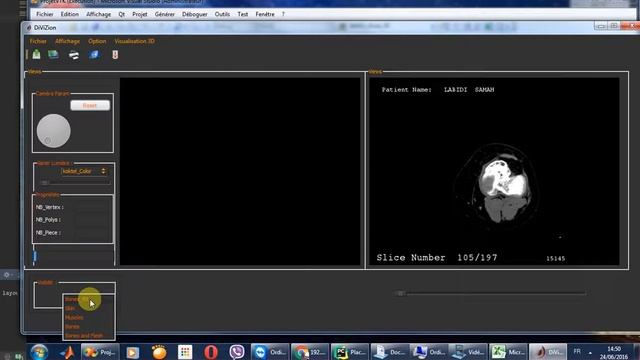Click the Slice Number 105/197 text

(437, 258)
